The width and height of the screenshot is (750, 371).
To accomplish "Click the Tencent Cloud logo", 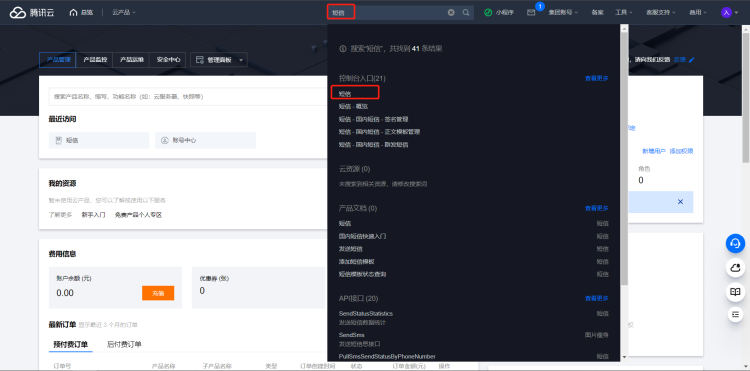I will pyautogui.click(x=32, y=12).
